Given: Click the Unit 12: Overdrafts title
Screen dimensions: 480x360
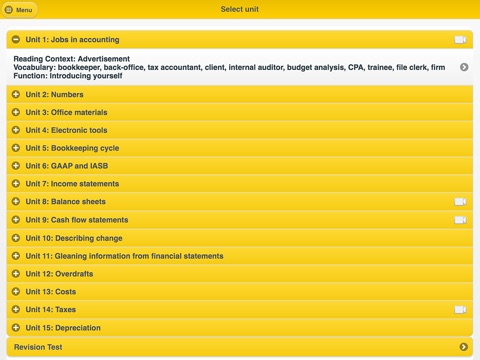Looking at the screenshot, I should 59,274.
